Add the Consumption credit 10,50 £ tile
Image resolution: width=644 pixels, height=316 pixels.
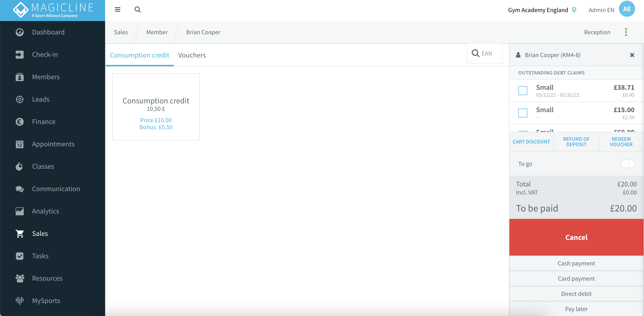[156, 107]
